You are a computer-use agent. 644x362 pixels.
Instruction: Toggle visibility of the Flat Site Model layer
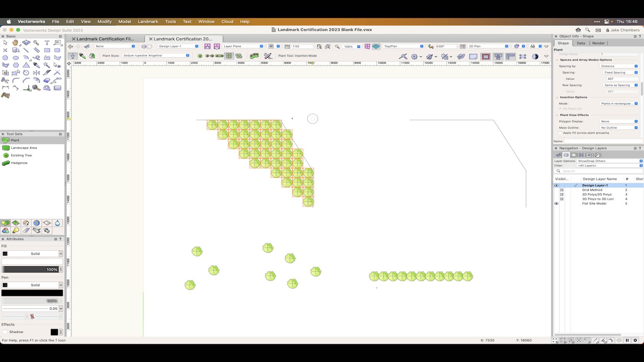pyautogui.click(x=557, y=203)
